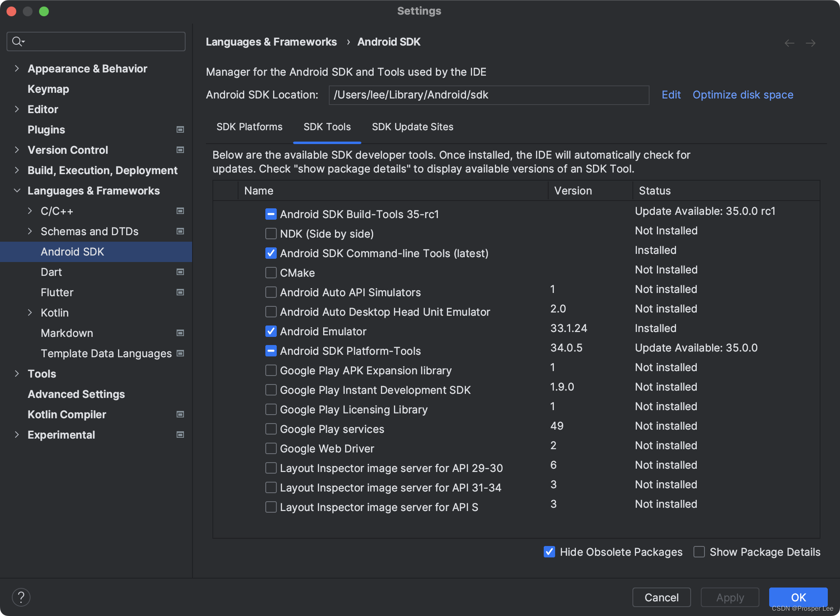Click the Status column header
This screenshot has height=616, width=840.
pos(726,190)
